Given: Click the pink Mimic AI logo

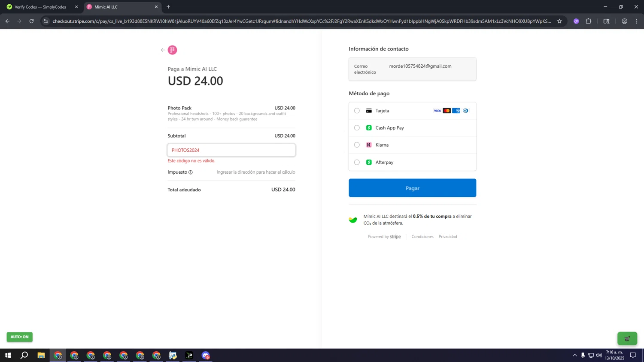Looking at the screenshot, I should 172,50.
